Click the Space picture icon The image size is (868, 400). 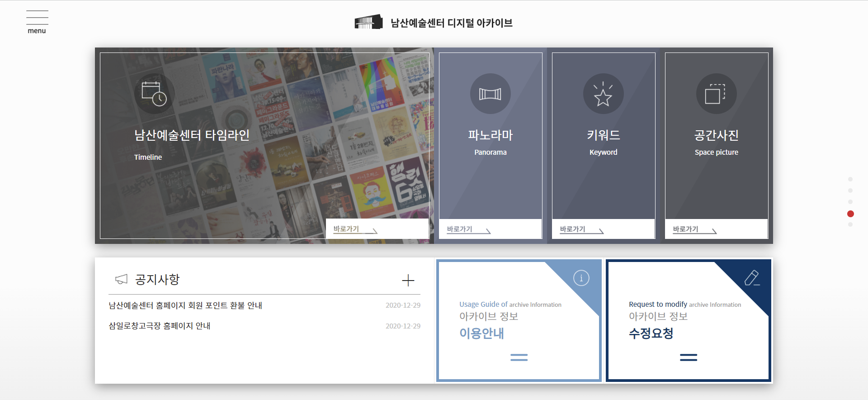coord(716,94)
